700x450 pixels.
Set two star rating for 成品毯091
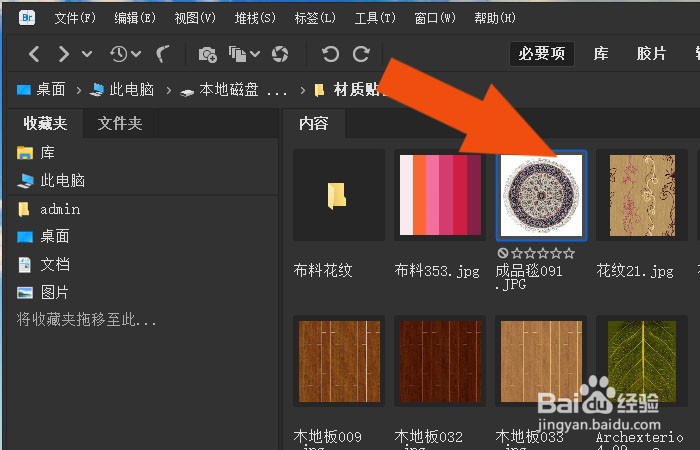(530, 254)
